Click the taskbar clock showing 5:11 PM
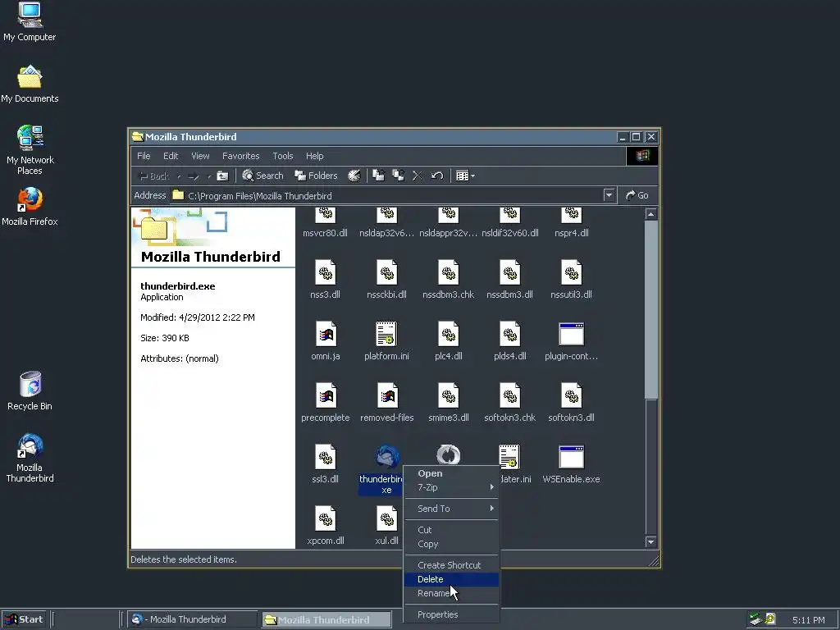 click(808, 620)
